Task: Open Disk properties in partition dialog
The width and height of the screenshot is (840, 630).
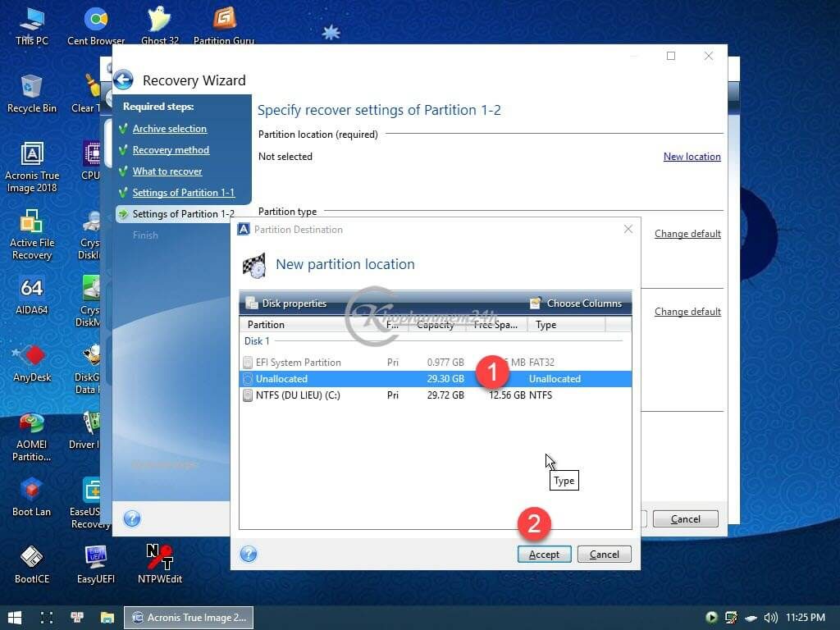Action: (286, 304)
